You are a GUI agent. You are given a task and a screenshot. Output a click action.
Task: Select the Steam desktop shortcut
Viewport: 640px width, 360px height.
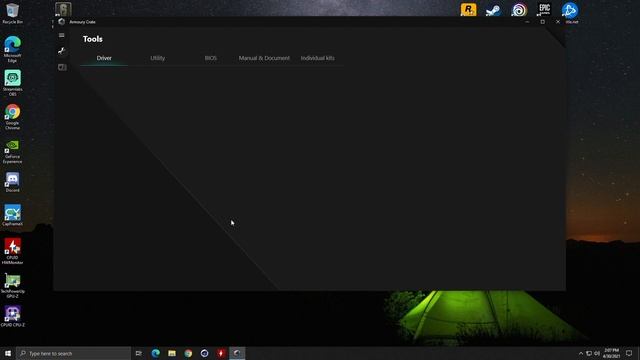[x=493, y=10]
